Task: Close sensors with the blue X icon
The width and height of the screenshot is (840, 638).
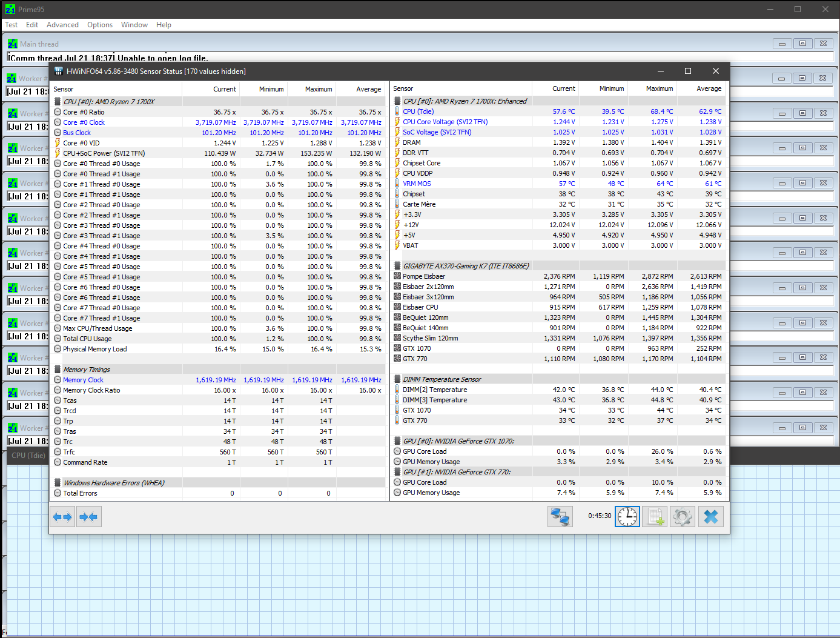Action: tap(711, 517)
